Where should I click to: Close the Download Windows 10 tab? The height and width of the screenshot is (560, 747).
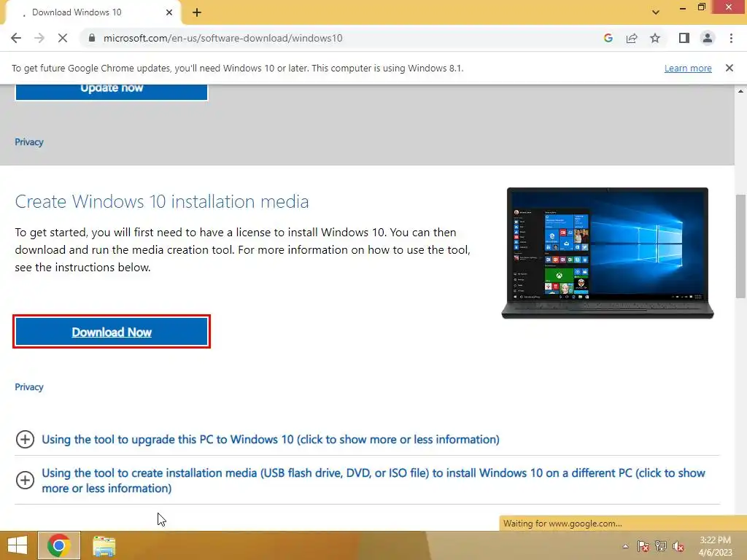pos(169,12)
